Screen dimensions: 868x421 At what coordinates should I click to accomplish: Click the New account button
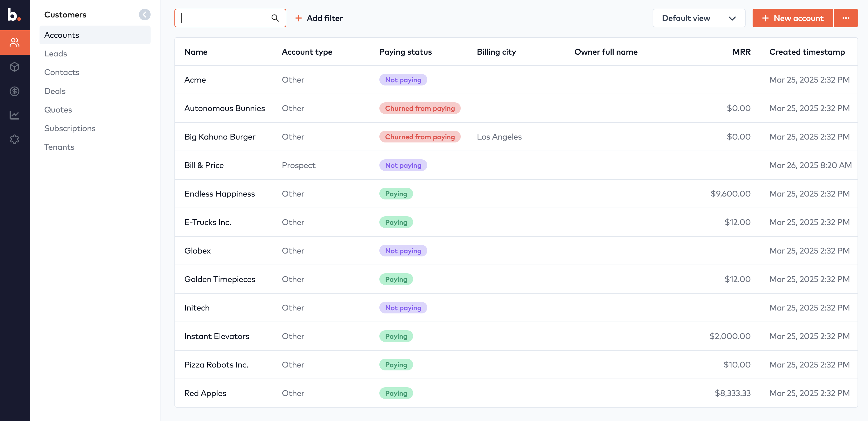(x=792, y=18)
